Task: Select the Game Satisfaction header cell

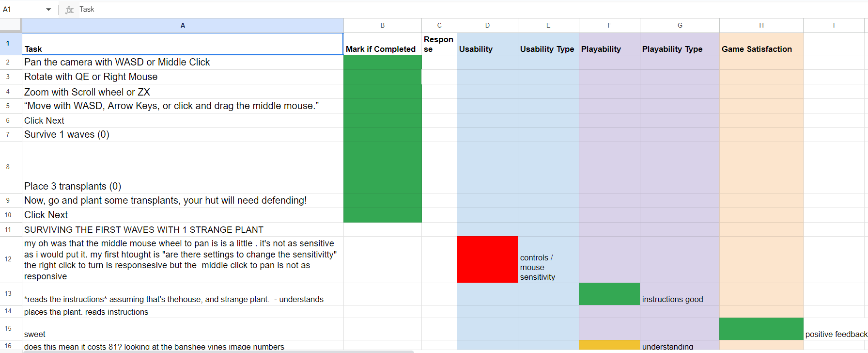Action: click(761, 44)
